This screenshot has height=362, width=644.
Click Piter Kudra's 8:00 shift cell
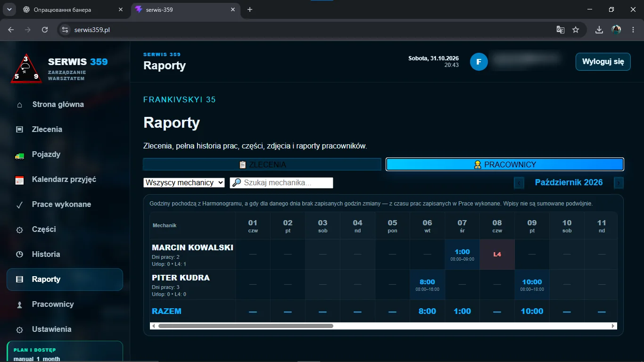427,285
